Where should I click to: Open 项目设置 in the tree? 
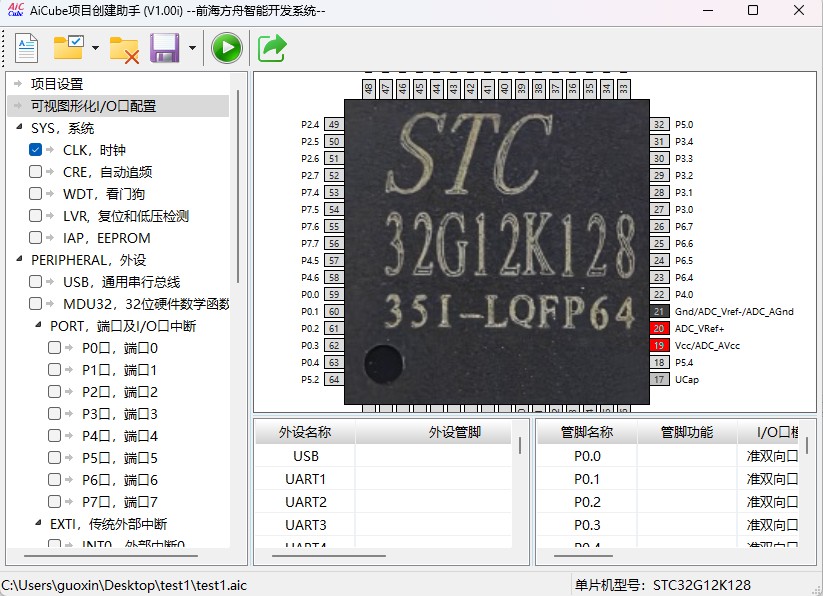click(x=57, y=84)
